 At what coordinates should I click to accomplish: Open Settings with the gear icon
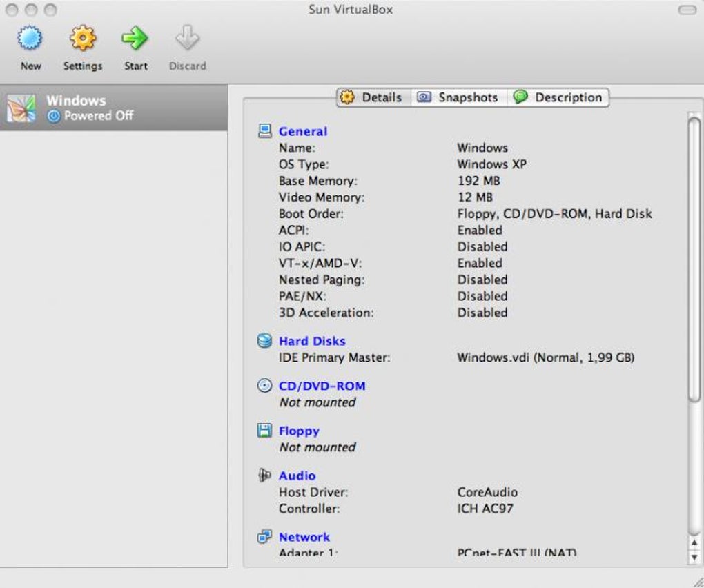pos(83,38)
